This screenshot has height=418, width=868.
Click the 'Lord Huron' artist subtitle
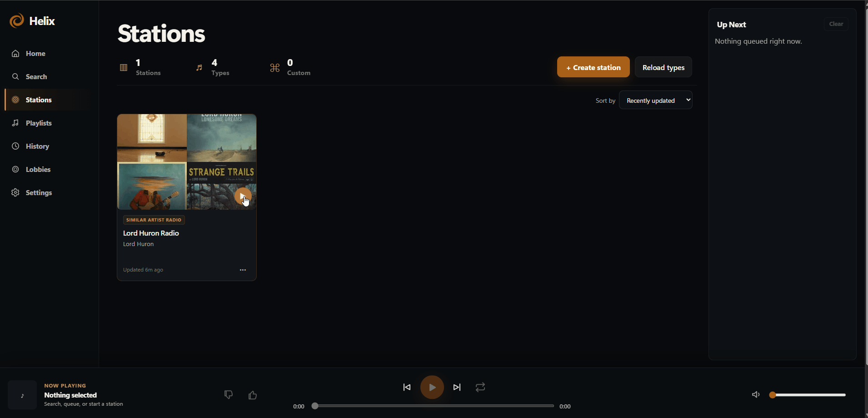139,244
